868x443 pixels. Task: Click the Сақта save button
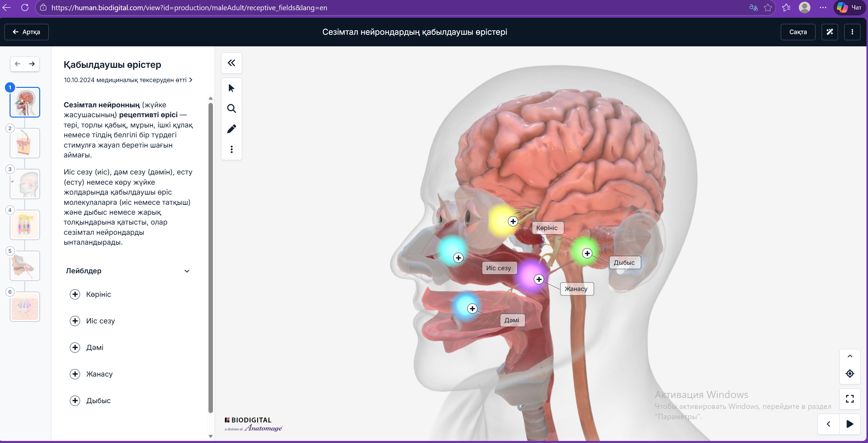(798, 32)
